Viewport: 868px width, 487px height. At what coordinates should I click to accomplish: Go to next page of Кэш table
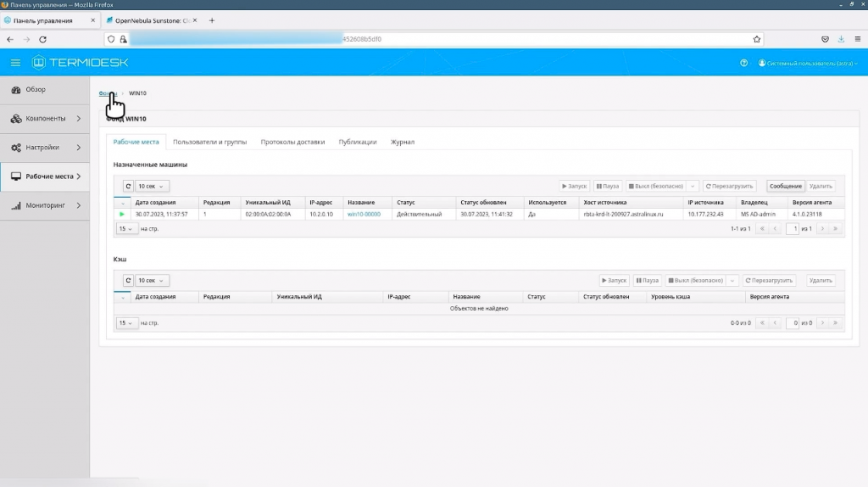tap(822, 323)
